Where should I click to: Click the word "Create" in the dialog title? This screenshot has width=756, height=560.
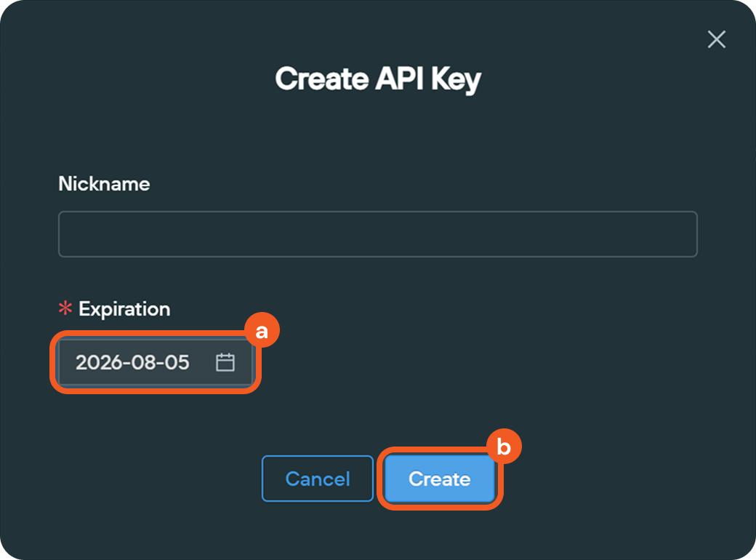[322, 79]
